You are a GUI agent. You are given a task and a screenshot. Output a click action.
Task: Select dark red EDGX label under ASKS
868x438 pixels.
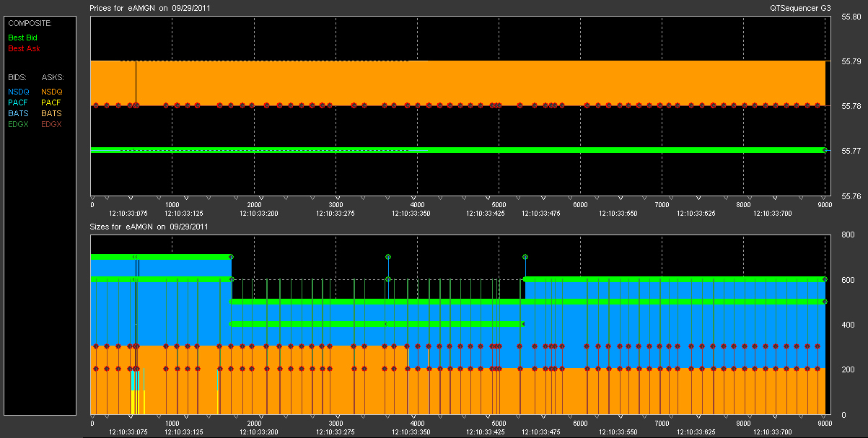coord(52,125)
